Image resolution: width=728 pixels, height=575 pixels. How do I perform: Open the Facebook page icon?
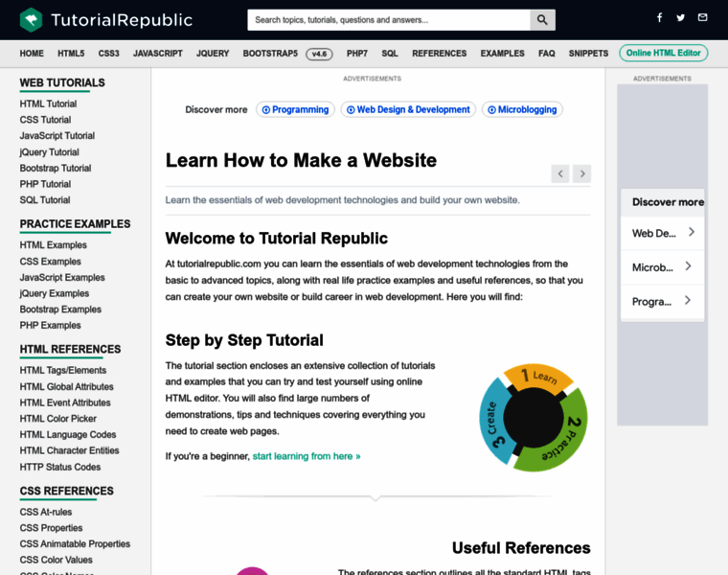tap(659, 18)
